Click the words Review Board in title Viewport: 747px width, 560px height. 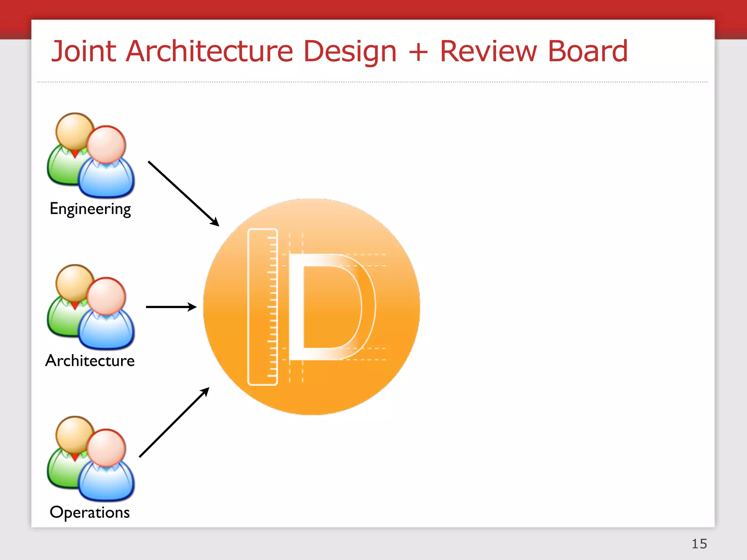534,51
